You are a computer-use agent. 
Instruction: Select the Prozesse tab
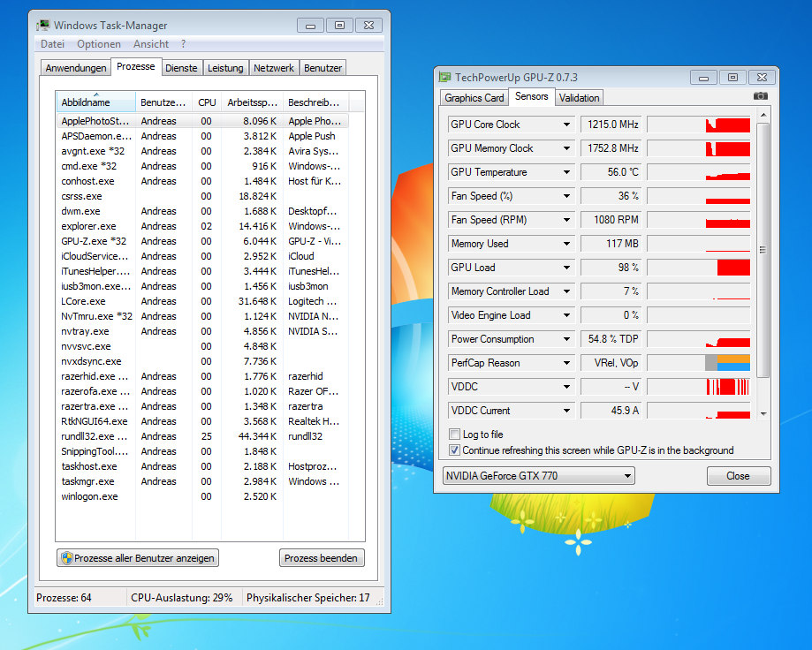click(136, 66)
